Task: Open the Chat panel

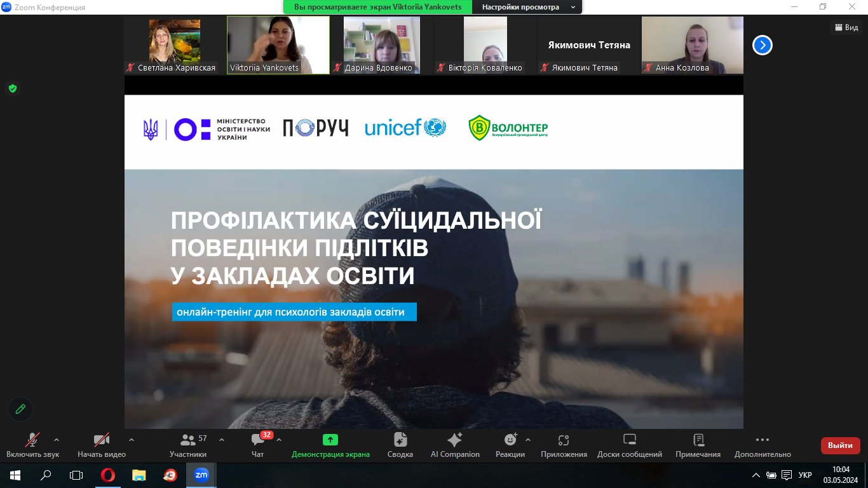Action: [x=257, y=440]
